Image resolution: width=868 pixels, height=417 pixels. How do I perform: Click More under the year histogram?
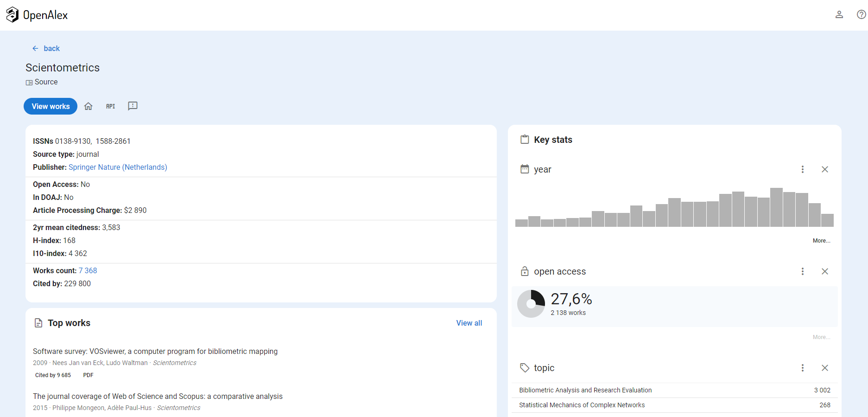821,241
